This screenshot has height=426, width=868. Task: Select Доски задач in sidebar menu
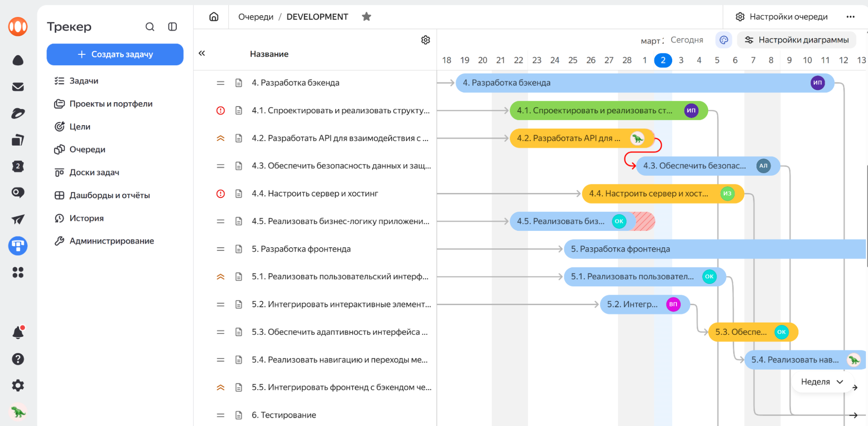tap(94, 173)
